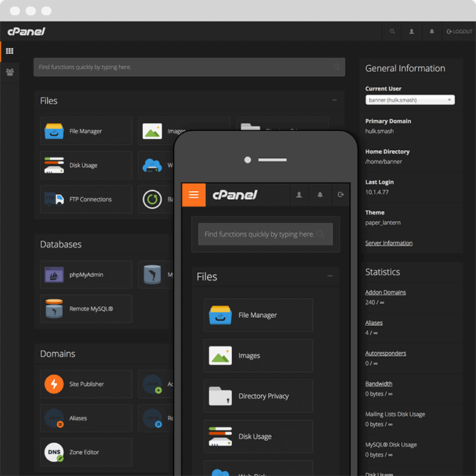
Task: Click the Databases section heading
Action: [x=61, y=244]
